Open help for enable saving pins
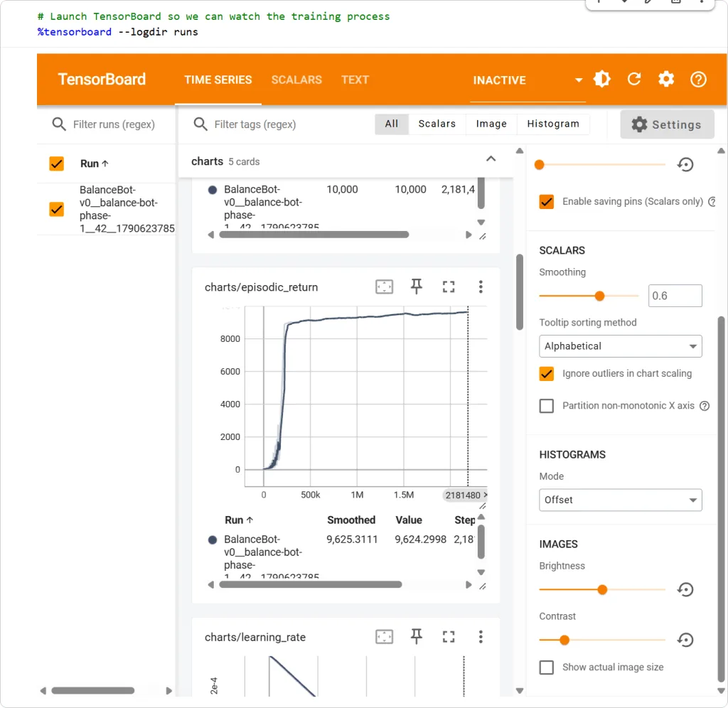The height and width of the screenshot is (708, 728). coord(712,201)
